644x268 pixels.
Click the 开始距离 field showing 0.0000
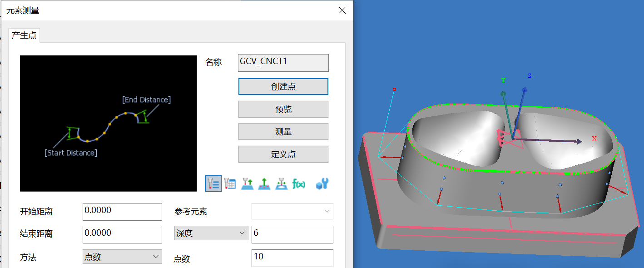coord(122,212)
